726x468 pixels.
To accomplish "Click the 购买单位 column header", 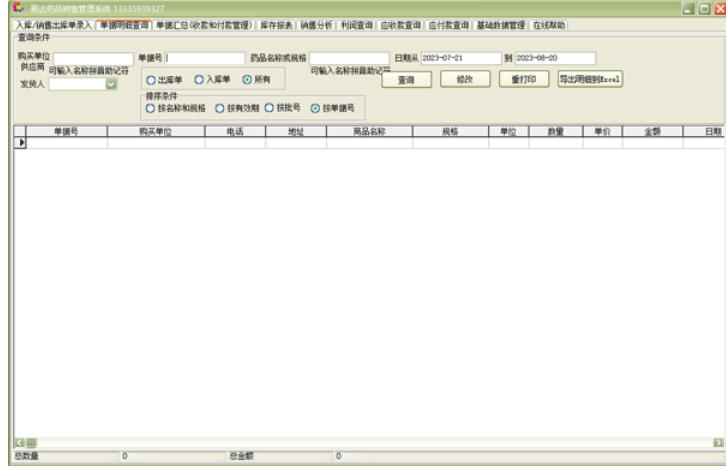I will (x=156, y=131).
